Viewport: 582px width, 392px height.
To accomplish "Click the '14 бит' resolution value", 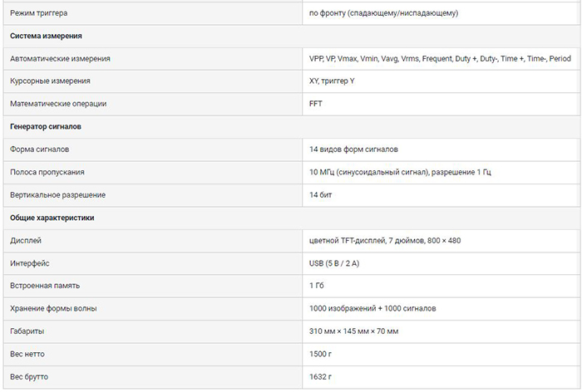I will click(321, 194).
